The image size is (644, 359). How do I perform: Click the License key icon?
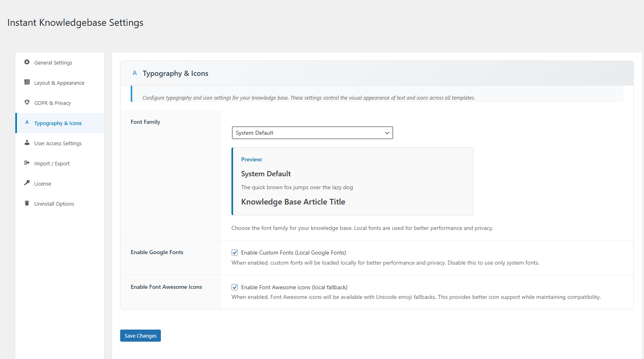tap(27, 183)
